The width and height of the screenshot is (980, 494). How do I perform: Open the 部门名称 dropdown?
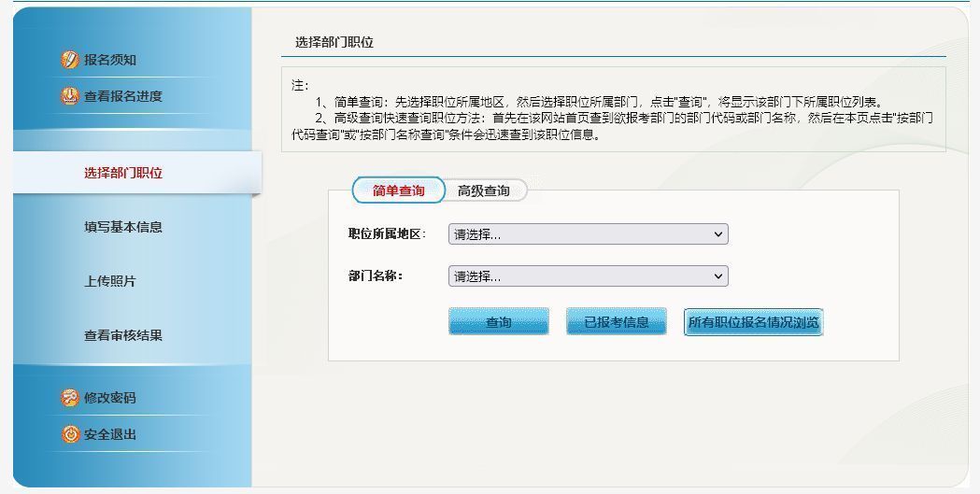(589, 276)
